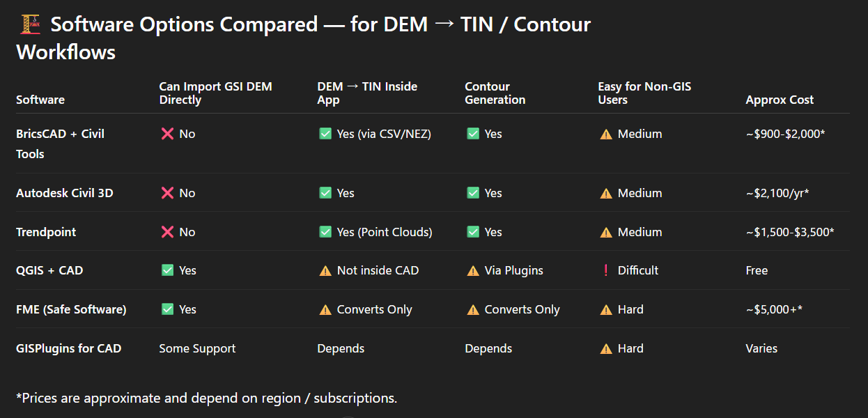Click the red X in the BricsCAD row
Image resolution: width=868 pixels, height=418 pixels.
[167, 134]
